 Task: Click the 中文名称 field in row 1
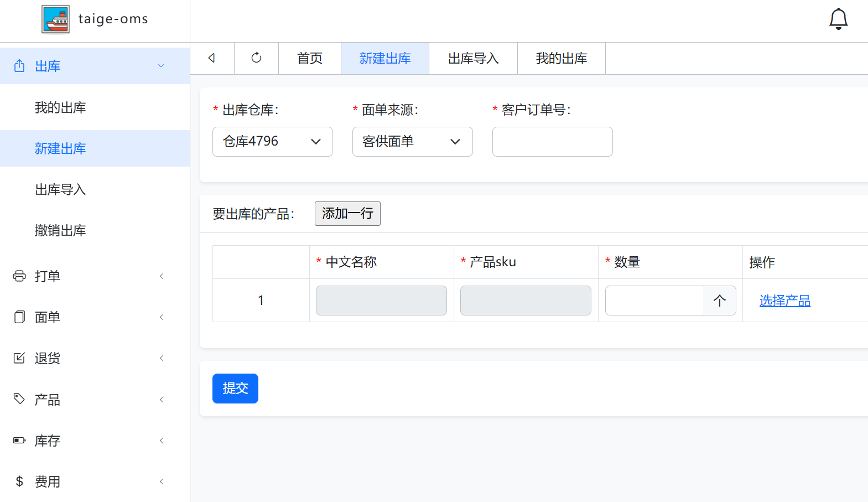381,301
